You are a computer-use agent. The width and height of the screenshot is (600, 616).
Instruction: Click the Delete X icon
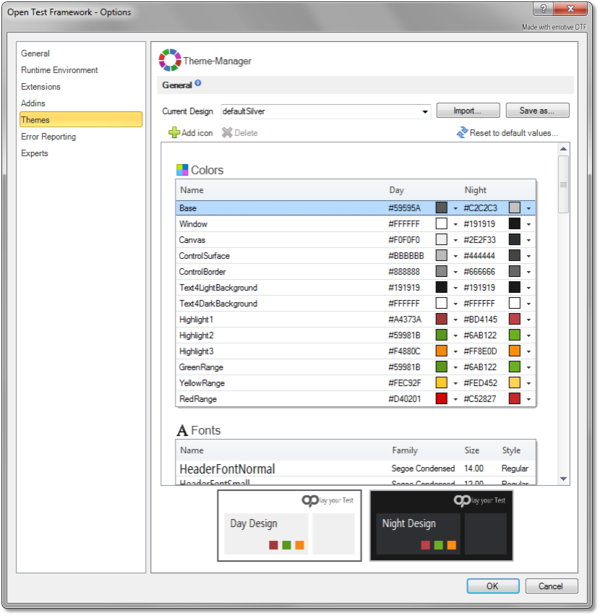pos(227,132)
